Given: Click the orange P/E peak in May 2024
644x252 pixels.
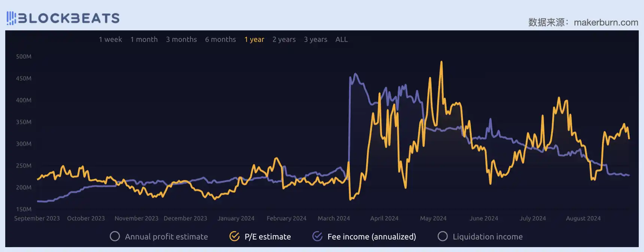Looking at the screenshot, I should click(x=441, y=62).
